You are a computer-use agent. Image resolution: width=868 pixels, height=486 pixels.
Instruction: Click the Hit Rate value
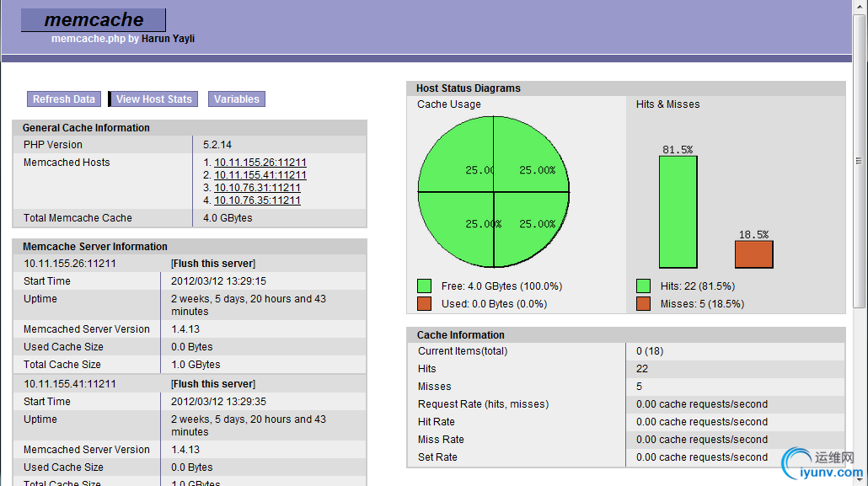(702, 422)
